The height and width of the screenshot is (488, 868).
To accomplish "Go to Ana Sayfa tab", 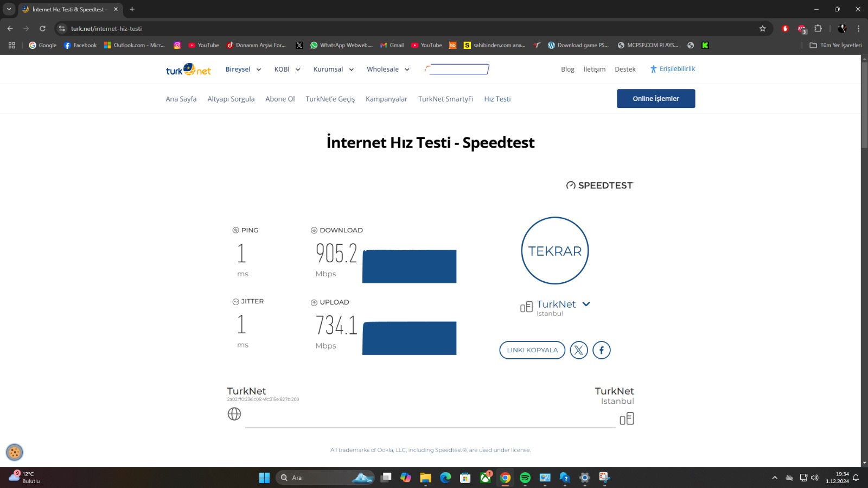I will pos(181,99).
